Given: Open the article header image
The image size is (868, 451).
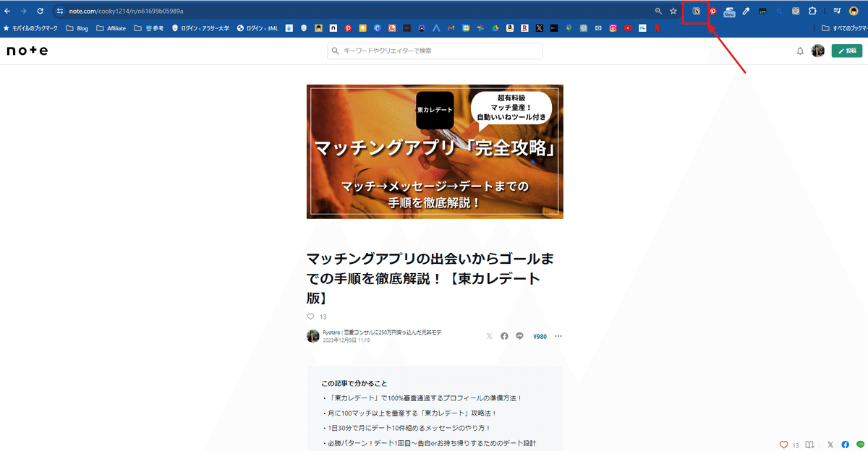Looking at the screenshot, I should pos(435,151).
